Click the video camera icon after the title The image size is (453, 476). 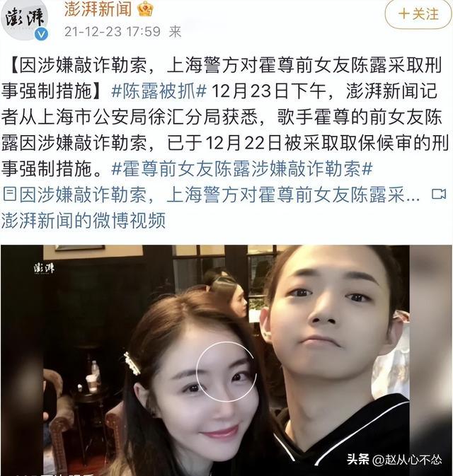[x=439, y=195]
